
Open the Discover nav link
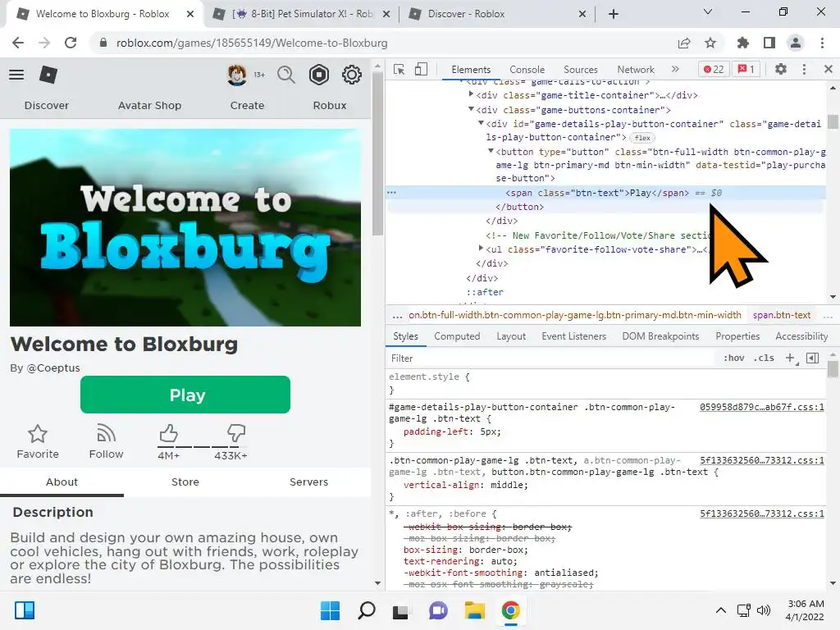point(47,106)
